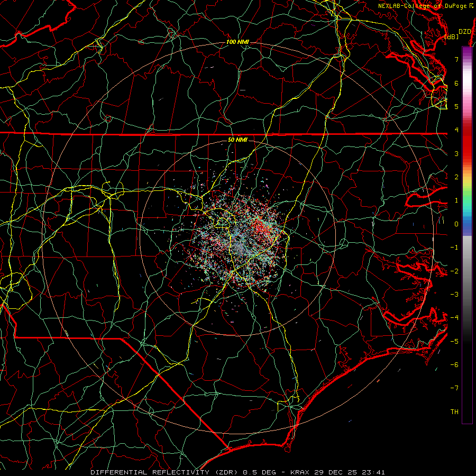Click the ZDR dB color scale bar
The image size is (476, 476).
coord(467,235)
